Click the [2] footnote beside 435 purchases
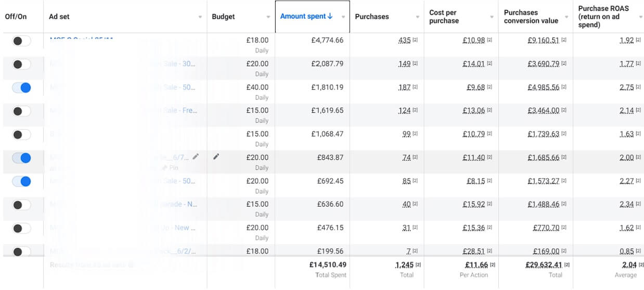Viewport: 644px width, 290px height. click(x=415, y=40)
